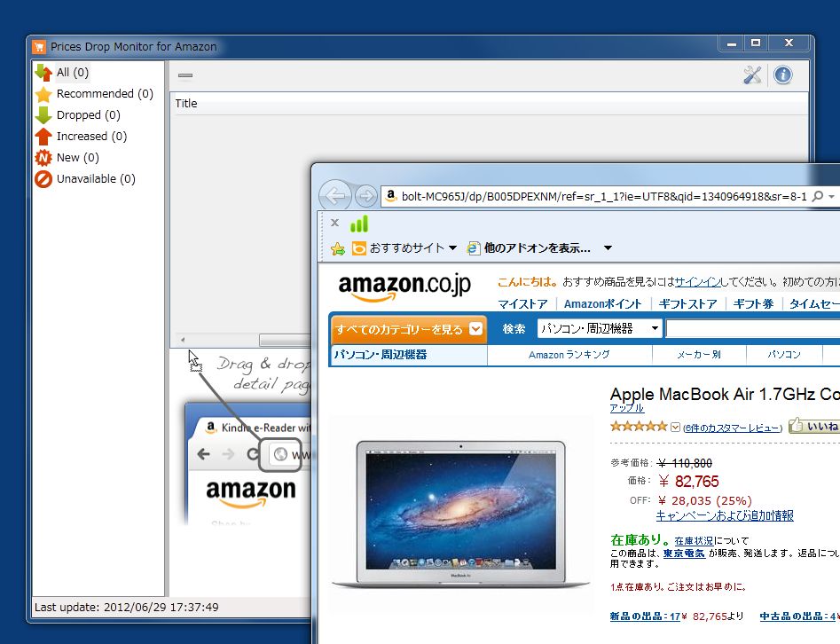Image resolution: width=840 pixels, height=644 pixels.
Task: Select the New (0) filter
Action: (x=78, y=158)
